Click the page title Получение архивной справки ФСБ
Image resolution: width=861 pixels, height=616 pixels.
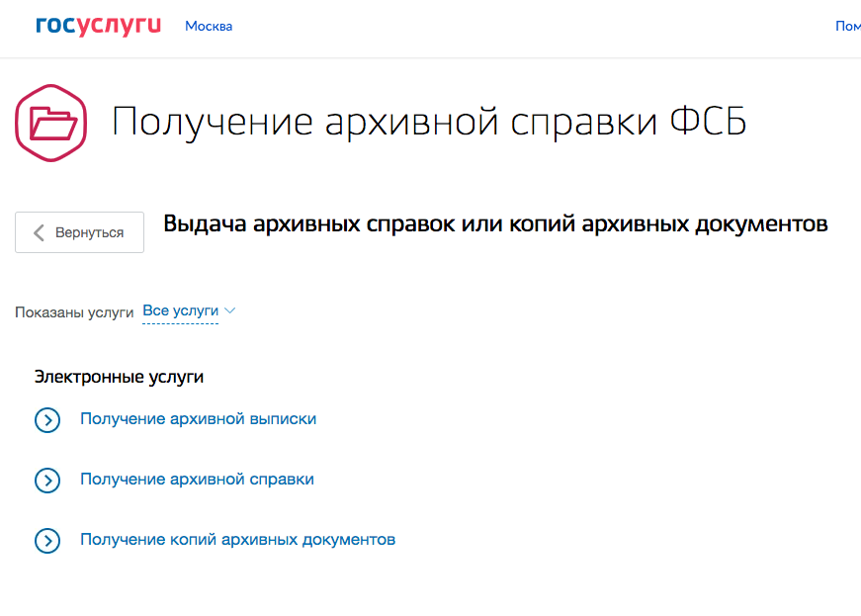[429, 123]
